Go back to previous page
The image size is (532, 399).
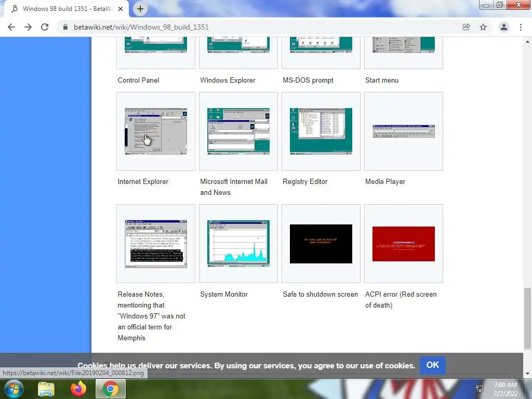pos(11,27)
